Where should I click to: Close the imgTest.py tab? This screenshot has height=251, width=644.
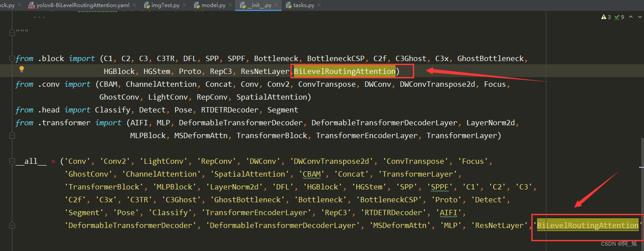185,5
